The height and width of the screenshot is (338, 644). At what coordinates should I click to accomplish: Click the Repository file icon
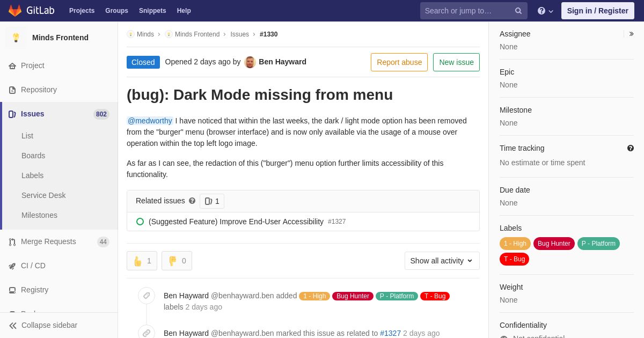point(12,90)
